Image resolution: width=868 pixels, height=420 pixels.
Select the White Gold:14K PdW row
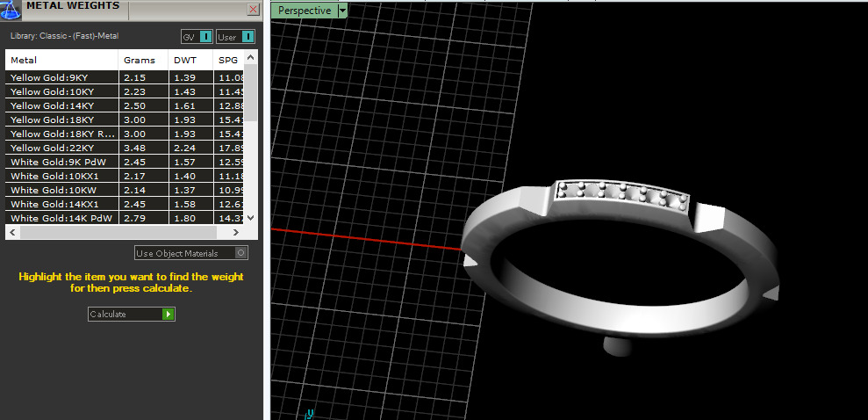(x=125, y=218)
